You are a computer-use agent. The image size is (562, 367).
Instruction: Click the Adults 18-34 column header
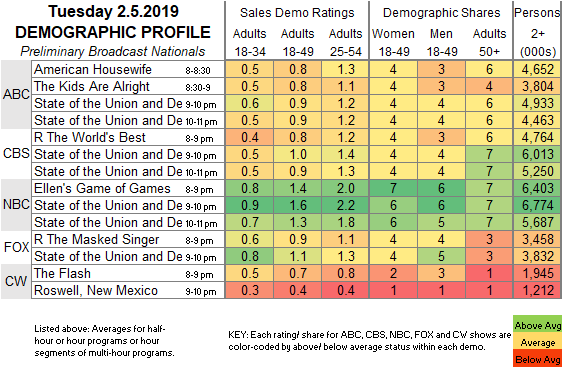tap(249, 43)
